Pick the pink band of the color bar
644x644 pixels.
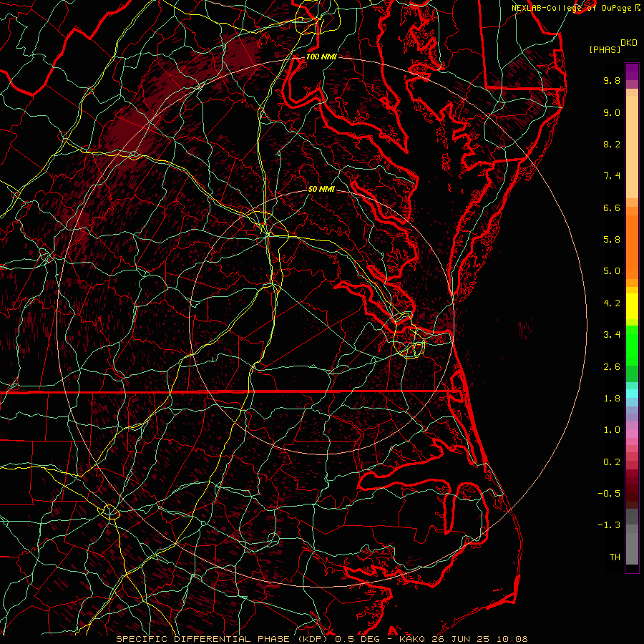(x=632, y=434)
